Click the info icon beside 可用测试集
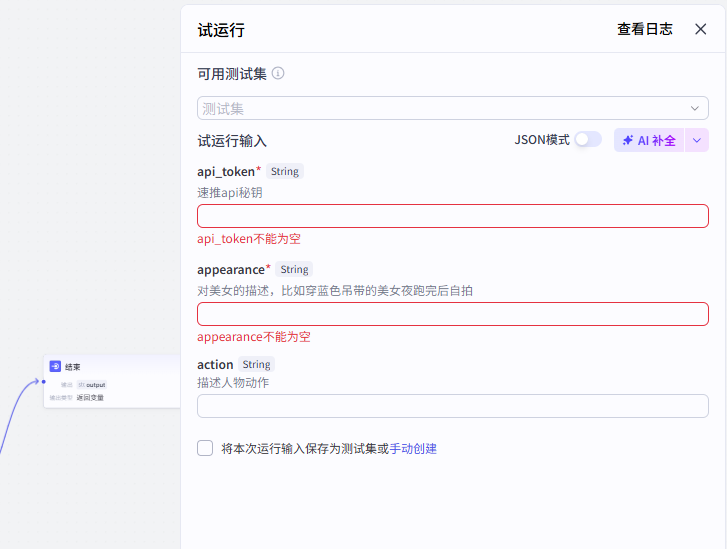This screenshot has width=727, height=549. [x=278, y=73]
